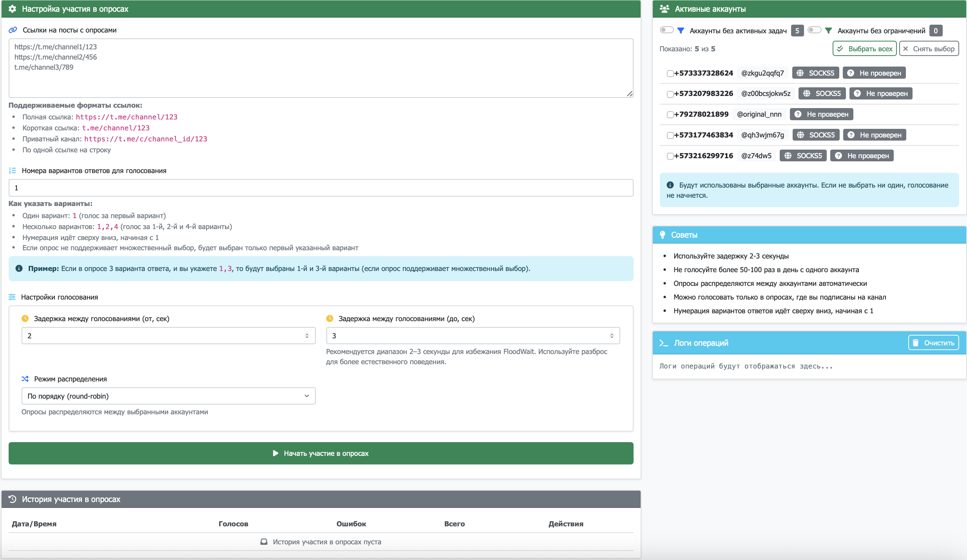967x560 pixels.
Task: Click the lightbulb icon in Советы header
Action: tap(663, 235)
